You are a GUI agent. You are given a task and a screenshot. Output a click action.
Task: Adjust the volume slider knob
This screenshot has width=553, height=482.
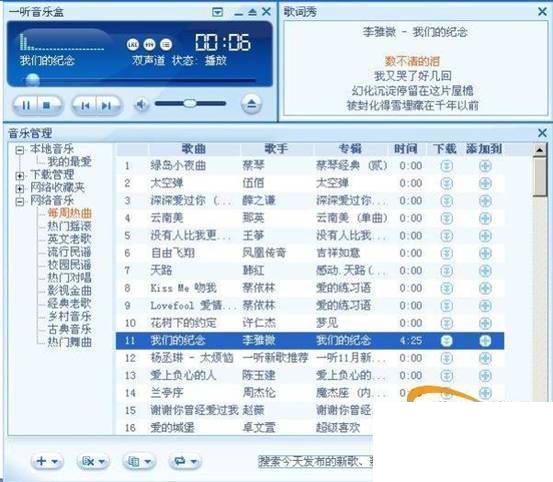click(190, 103)
